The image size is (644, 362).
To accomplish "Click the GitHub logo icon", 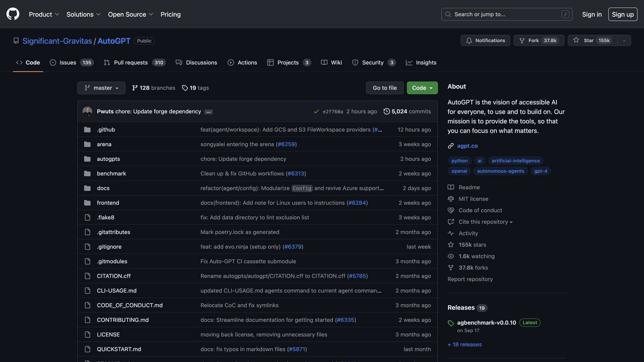I will pos(13,14).
